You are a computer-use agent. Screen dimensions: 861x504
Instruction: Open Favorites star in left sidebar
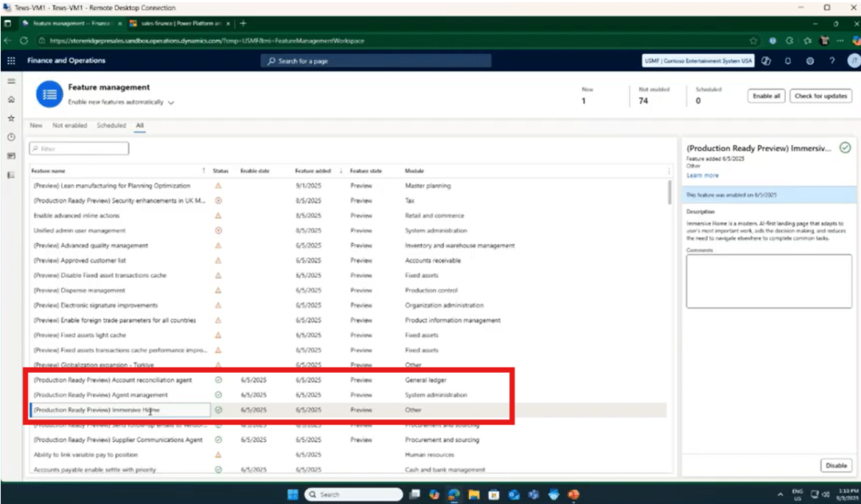tap(11, 118)
